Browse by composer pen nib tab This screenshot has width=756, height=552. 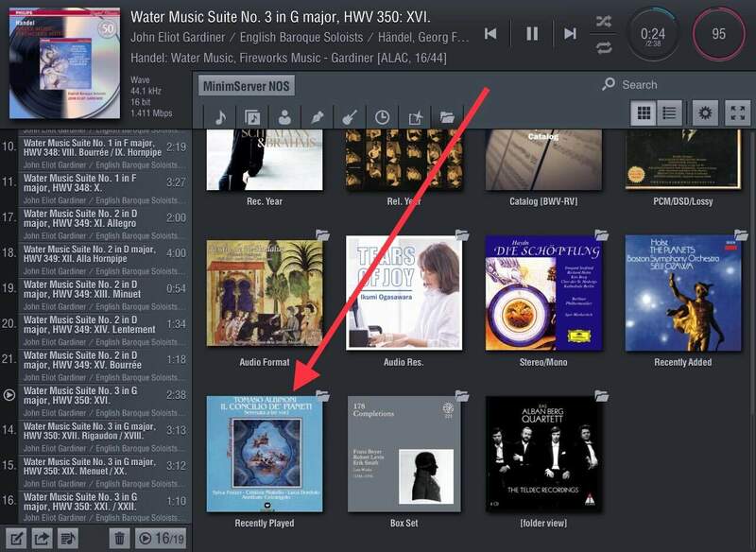coord(317,117)
